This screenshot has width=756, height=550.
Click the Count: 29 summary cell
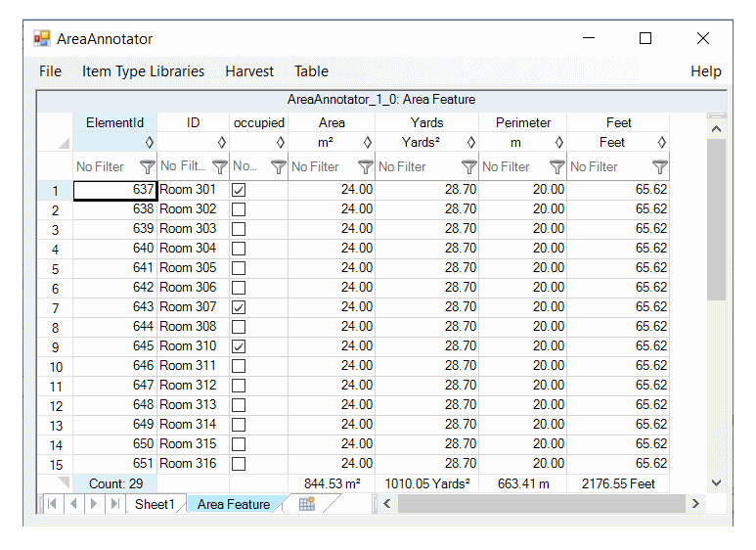point(114,483)
